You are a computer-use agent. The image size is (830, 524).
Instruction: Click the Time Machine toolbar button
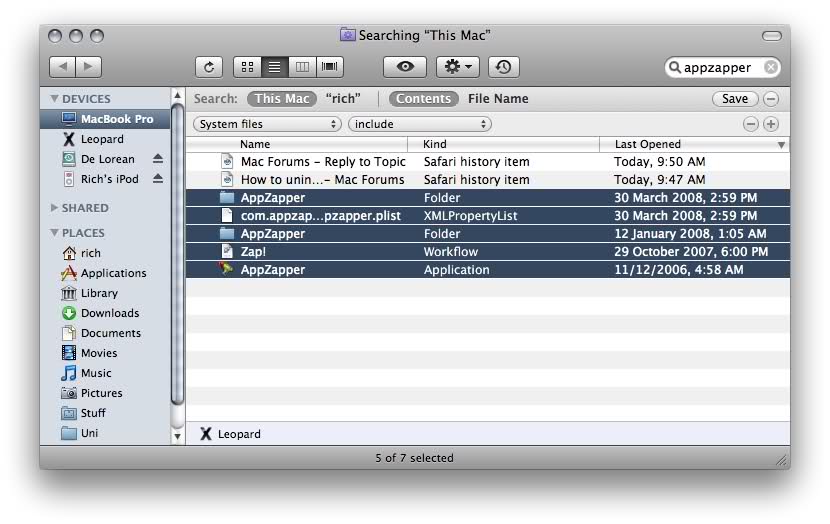pyautogui.click(x=503, y=67)
